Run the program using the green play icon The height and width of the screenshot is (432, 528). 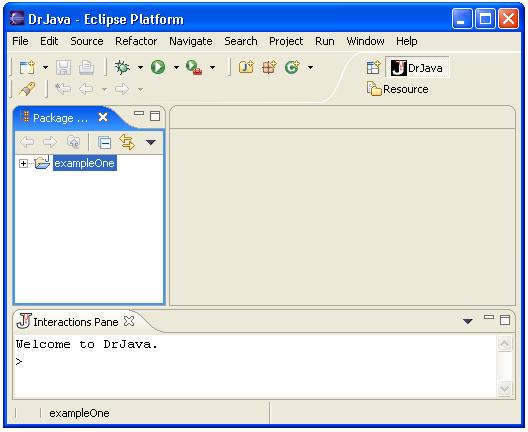158,67
